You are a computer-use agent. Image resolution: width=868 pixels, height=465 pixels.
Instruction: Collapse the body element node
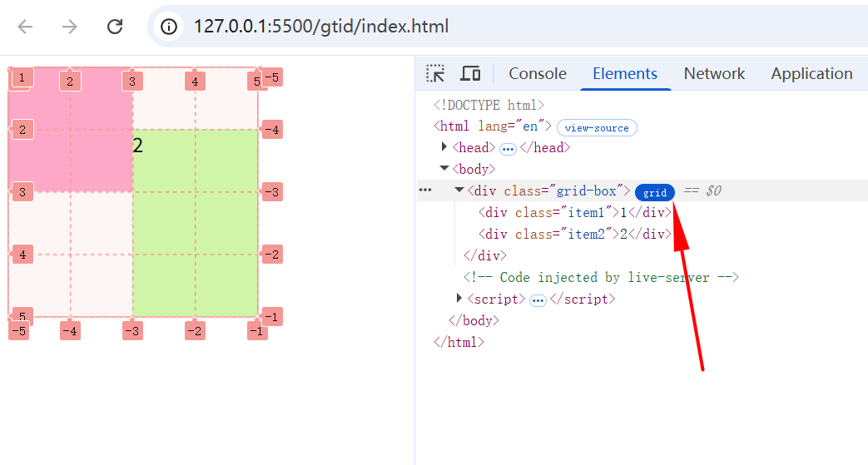click(444, 168)
